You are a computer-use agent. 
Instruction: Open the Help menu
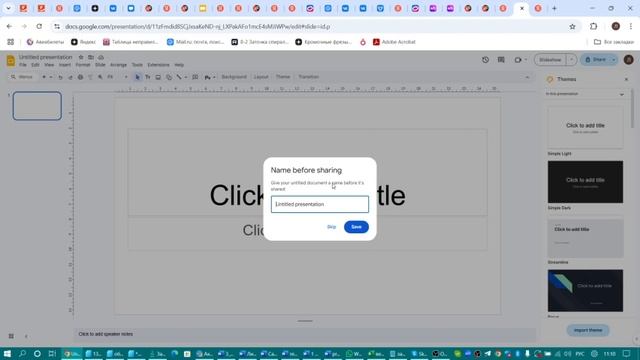179,65
